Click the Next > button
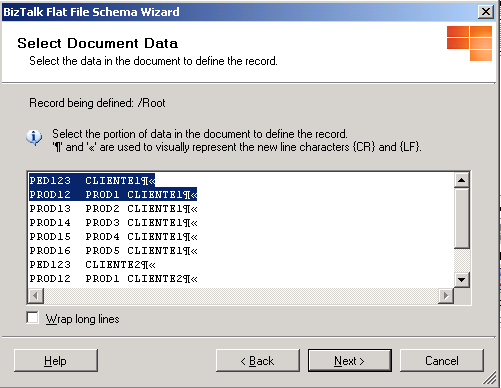Image resolution: width=501 pixels, height=388 pixels. point(350,360)
